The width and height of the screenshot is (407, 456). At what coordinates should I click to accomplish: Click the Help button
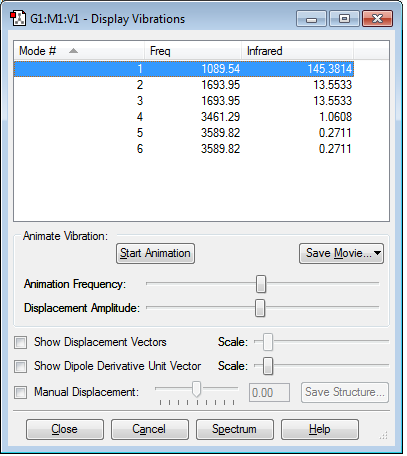320,429
